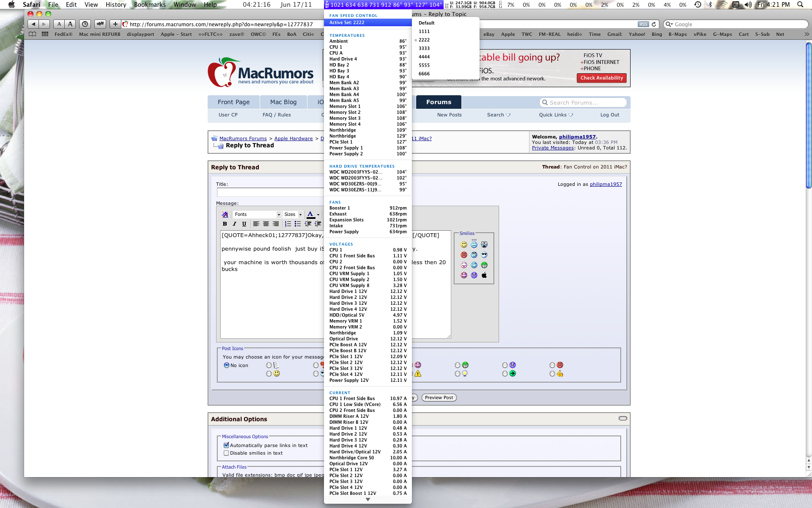
Task: Insert the green big grin smiley
Action: [484, 265]
